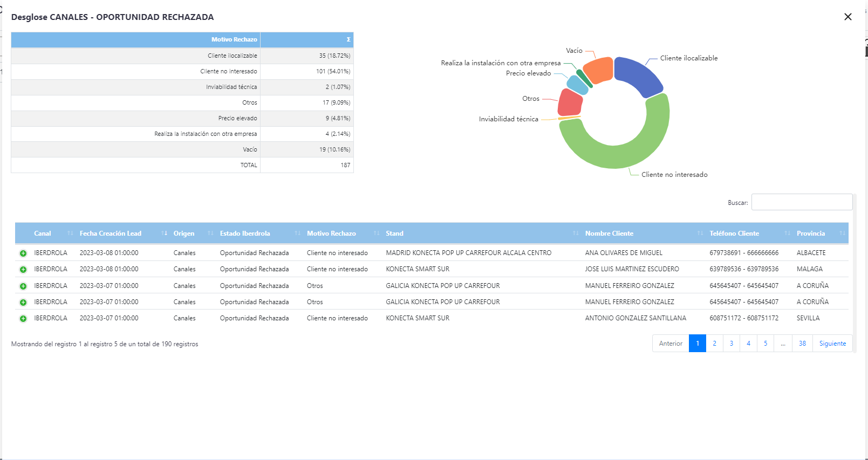Click the MALAGA province cell
Screen dimensions: 868x460
[810, 269]
